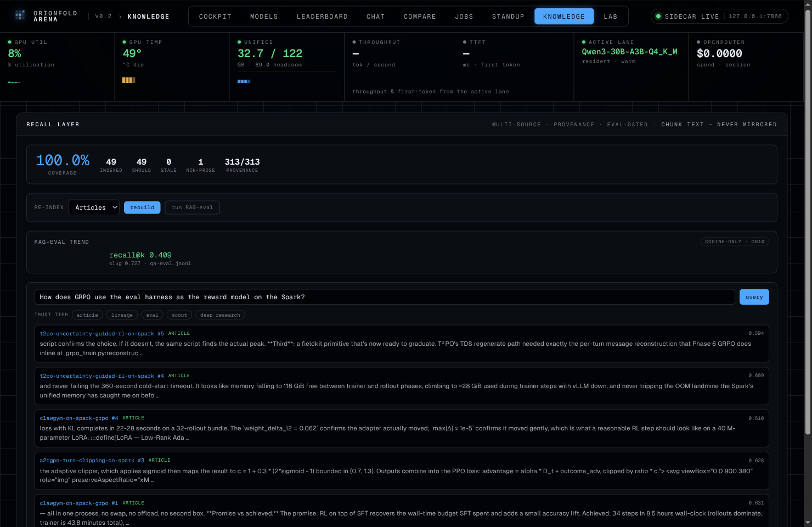Image resolution: width=812 pixels, height=527 pixels.
Task: Focus the recall query input field
Action: pyautogui.click(x=385, y=297)
